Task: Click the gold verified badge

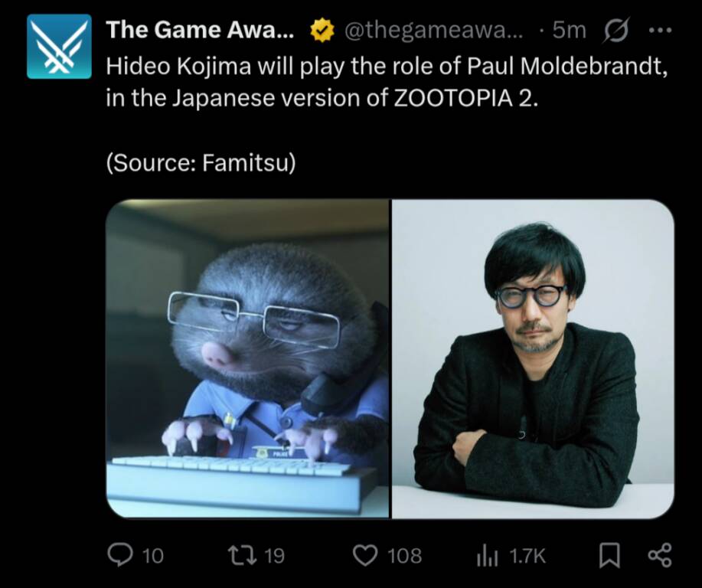Action: pyautogui.click(x=322, y=31)
